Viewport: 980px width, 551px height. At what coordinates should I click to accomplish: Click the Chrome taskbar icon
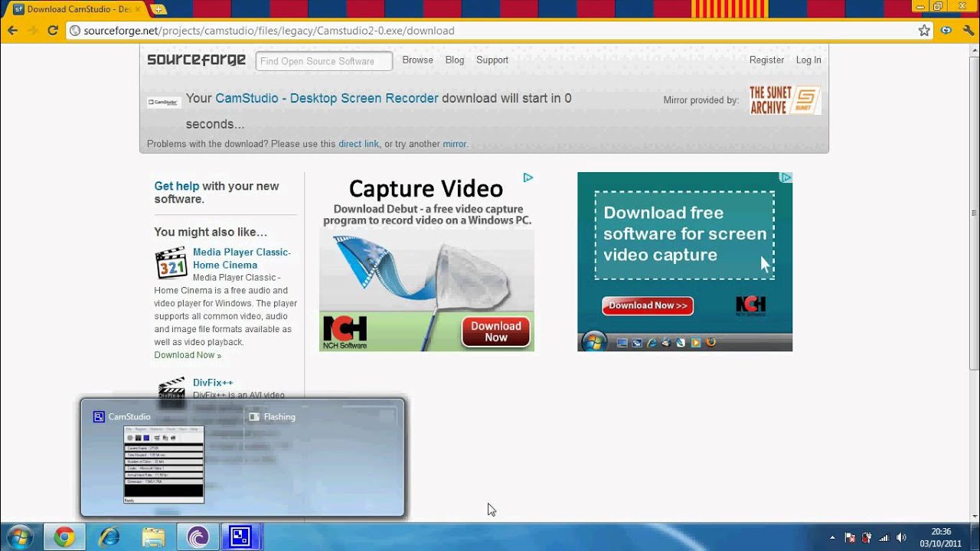pyautogui.click(x=64, y=537)
